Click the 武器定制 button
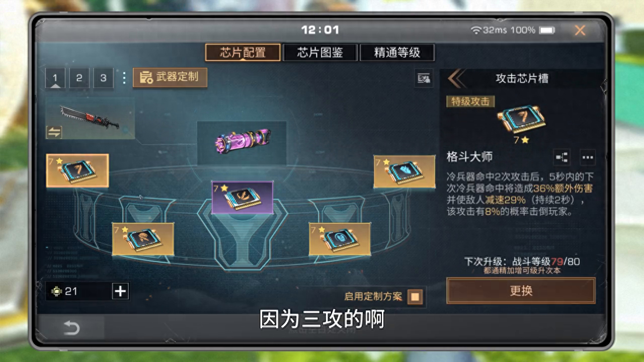The width and height of the screenshot is (644, 362). 170,77
